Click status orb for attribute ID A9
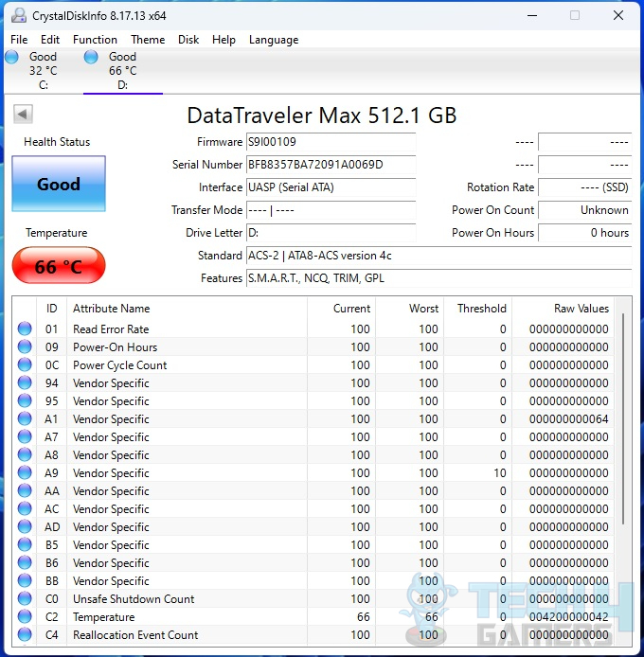Screen dimensions: 644x657 click(25, 472)
